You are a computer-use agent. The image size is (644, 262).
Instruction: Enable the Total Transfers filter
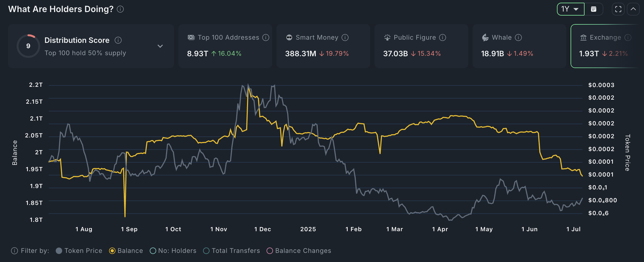coord(206,251)
